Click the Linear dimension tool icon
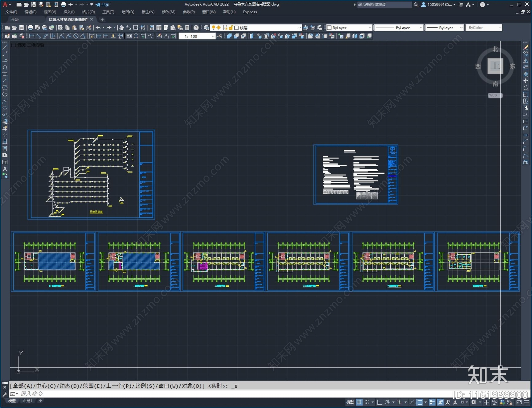The width and height of the screenshot is (532, 408). pyautogui.click(x=32, y=36)
